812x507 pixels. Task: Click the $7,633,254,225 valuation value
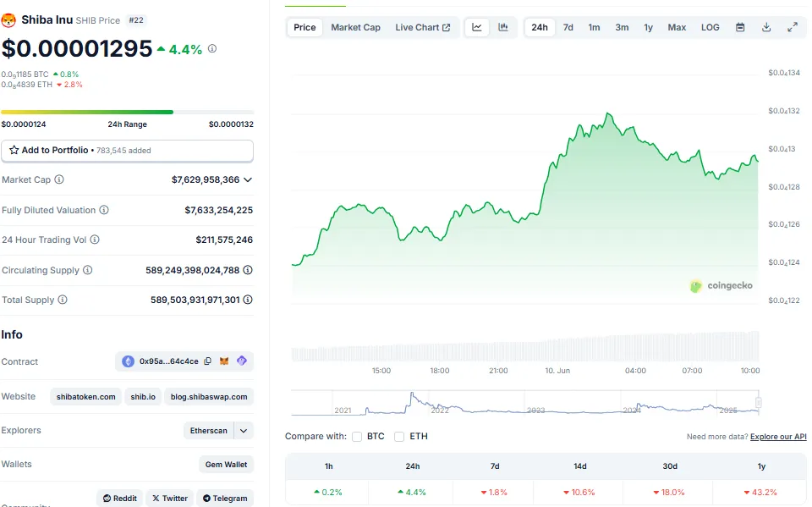[218, 210]
